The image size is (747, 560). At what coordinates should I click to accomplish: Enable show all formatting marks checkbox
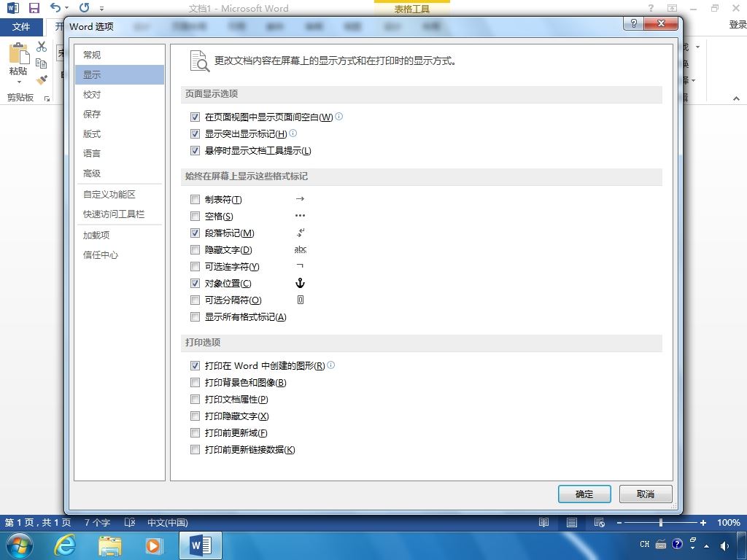195,316
